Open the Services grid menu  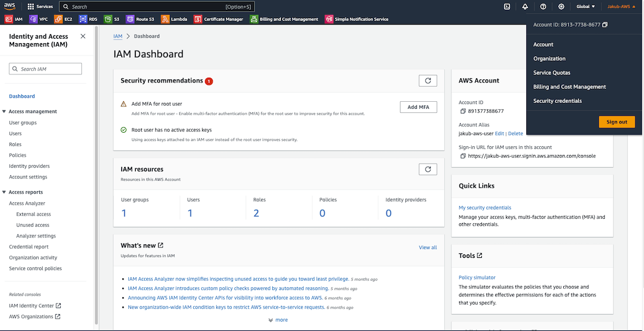[40, 6]
